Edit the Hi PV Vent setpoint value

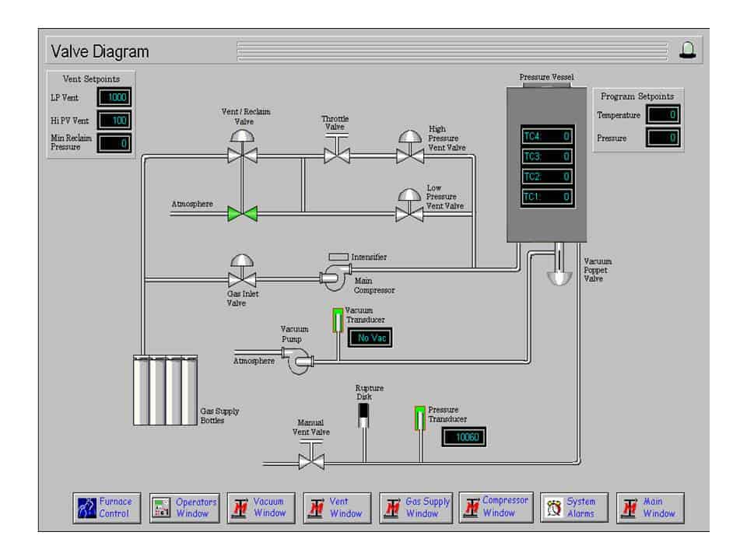pyautogui.click(x=114, y=121)
